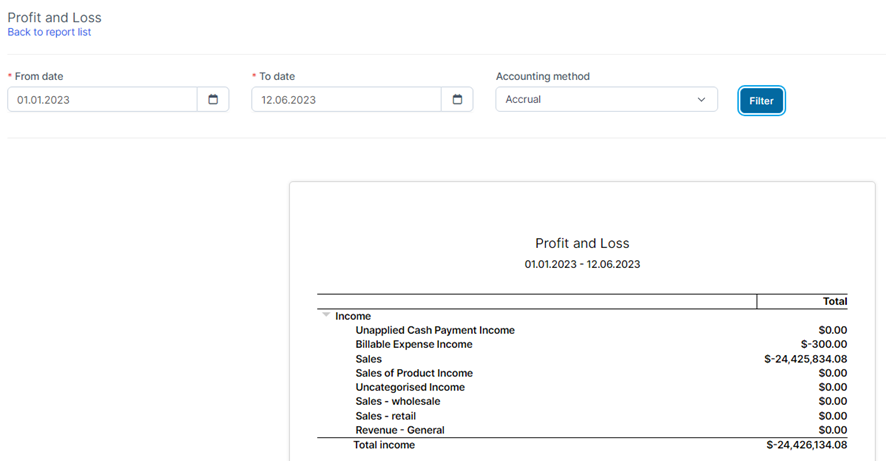886x461 pixels.
Task: Select the Revenue - General row
Action: (x=582, y=430)
